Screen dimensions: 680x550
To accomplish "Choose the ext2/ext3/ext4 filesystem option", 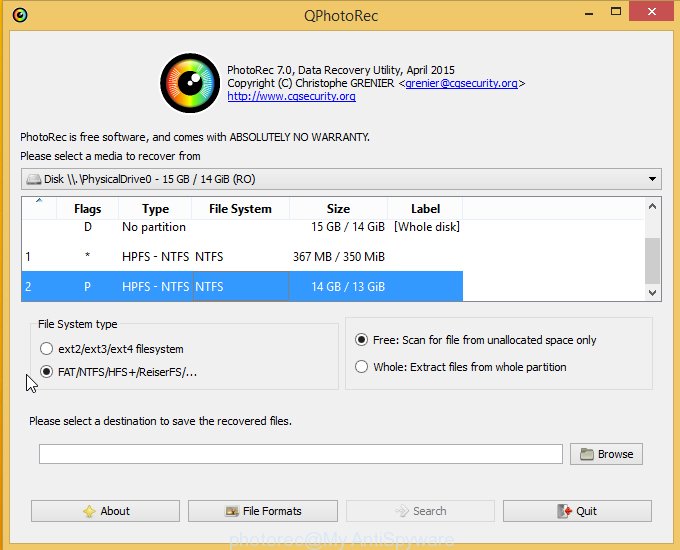I will [x=48, y=349].
